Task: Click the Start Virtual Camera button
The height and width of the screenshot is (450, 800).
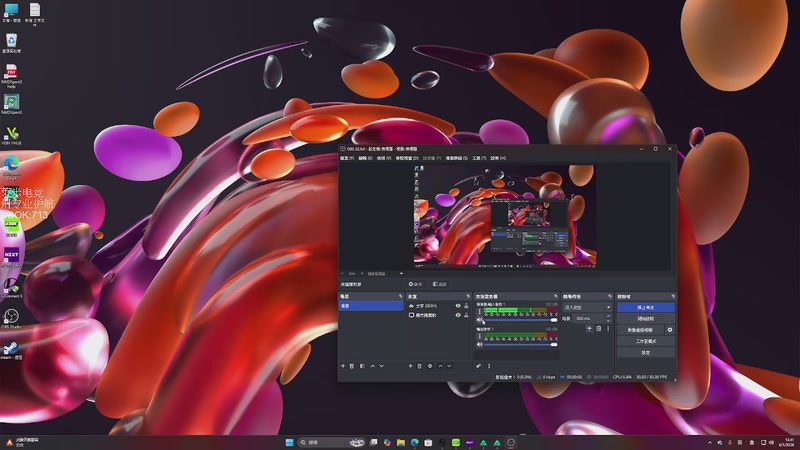Action: click(x=641, y=330)
